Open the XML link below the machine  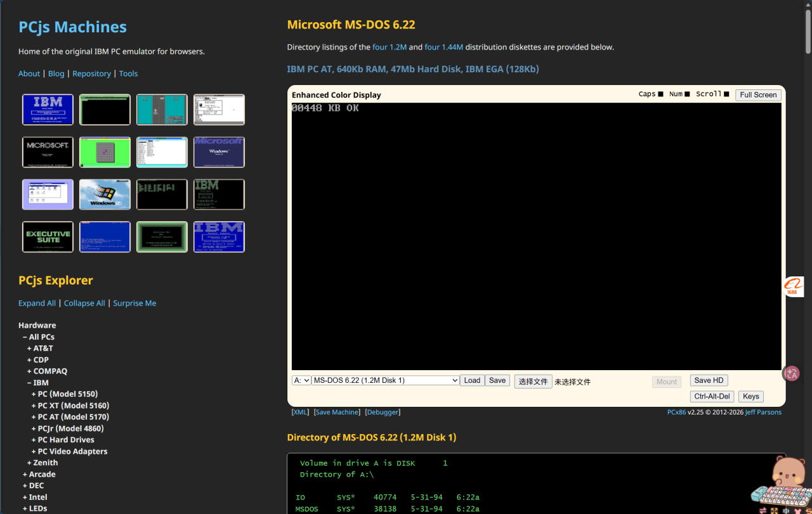pyautogui.click(x=300, y=413)
